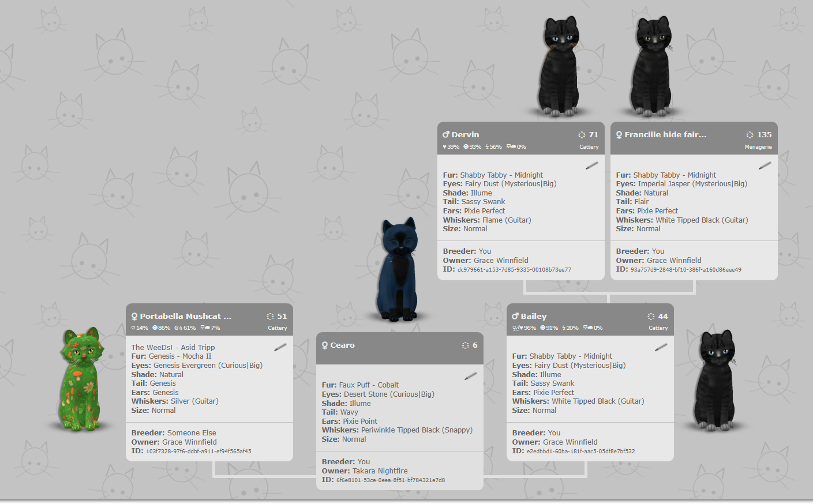Click the pencil edit icon on Francille's card
This screenshot has width=813, height=504.
(765, 164)
